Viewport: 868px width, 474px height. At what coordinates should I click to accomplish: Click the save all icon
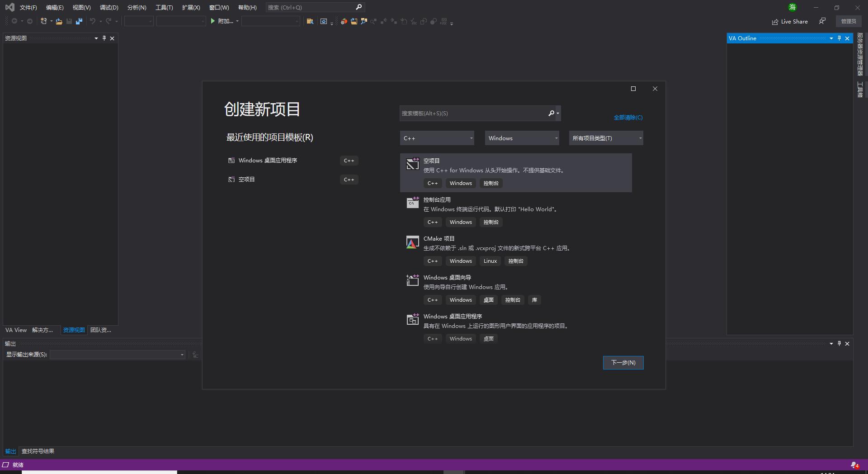[x=79, y=21]
